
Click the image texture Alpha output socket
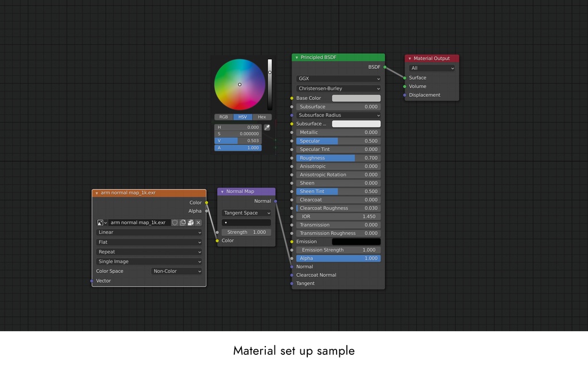(207, 211)
